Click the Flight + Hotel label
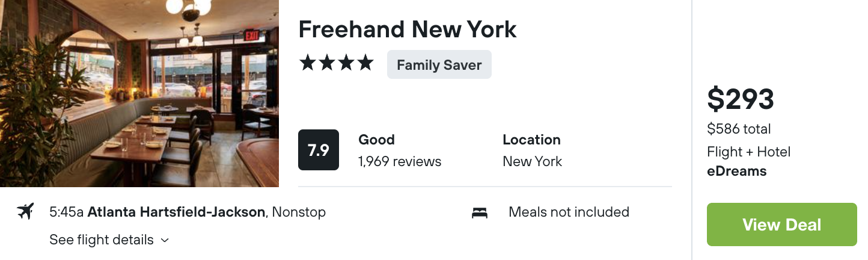The image size is (868, 260). pyautogui.click(x=748, y=152)
